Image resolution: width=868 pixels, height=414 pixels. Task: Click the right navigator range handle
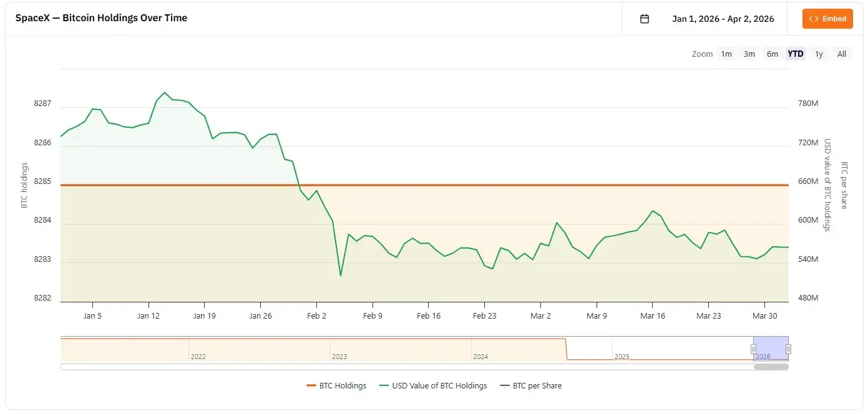point(788,349)
